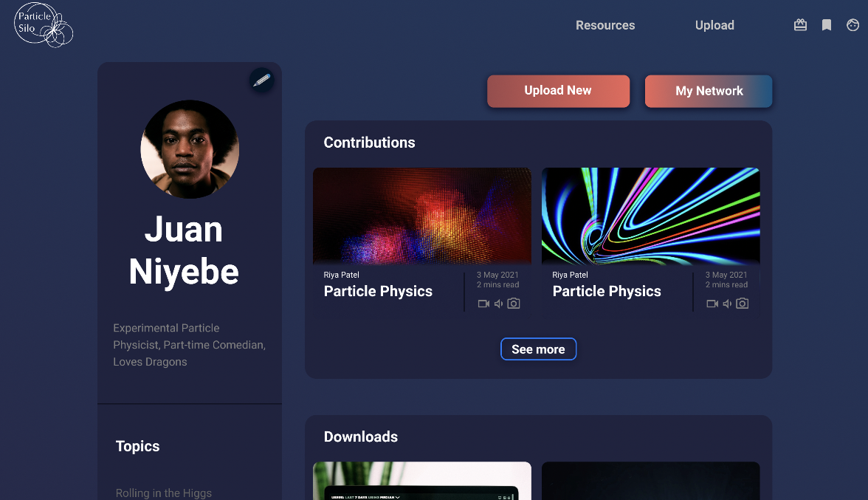Viewport: 868px width, 500px height.
Task: Click video camera icon on second contribution card
Action: [x=712, y=304]
